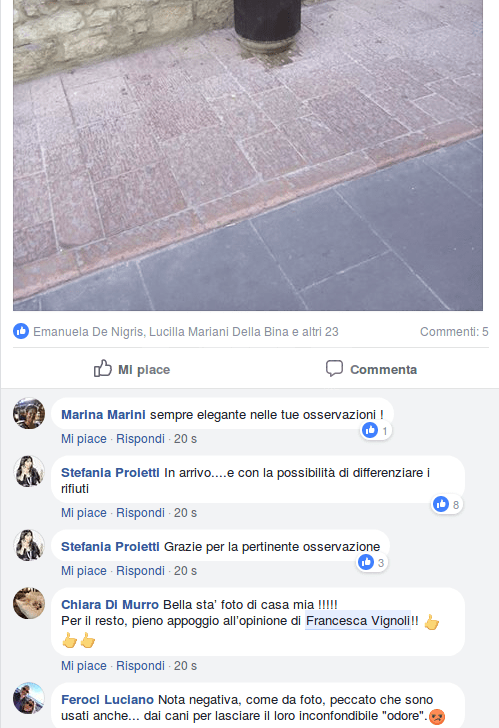Like Stefania Proietti's rifiuti comment with Mi piace
Screen dimensions: 499x728
tap(84, 513)
